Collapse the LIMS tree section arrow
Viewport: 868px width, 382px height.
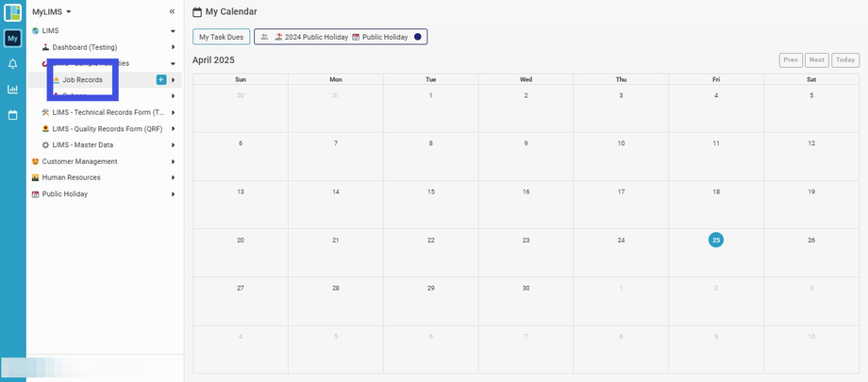pyautogui.click(x=173, y=31)
